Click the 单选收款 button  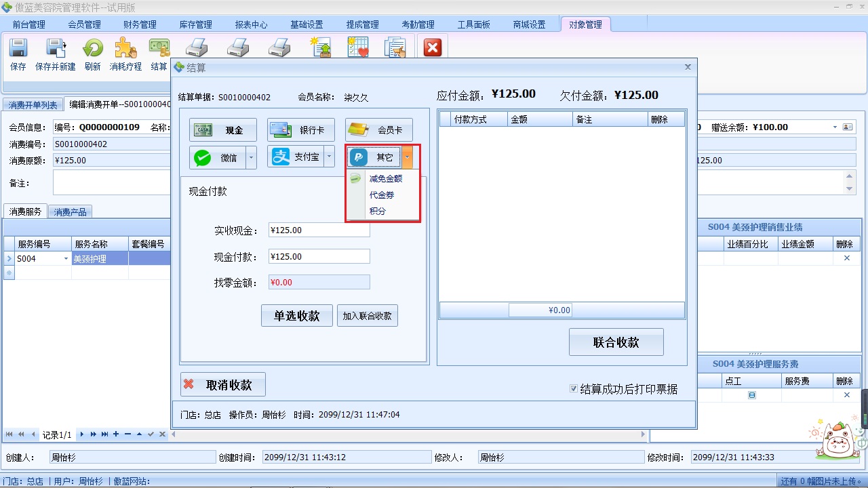[x=297, y=315]
